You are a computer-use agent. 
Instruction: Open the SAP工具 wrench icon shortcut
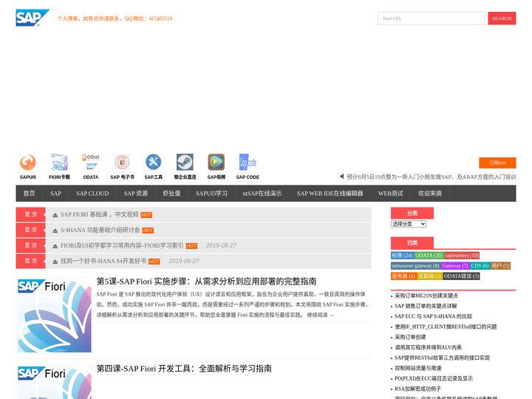click(x=154, y=163)
